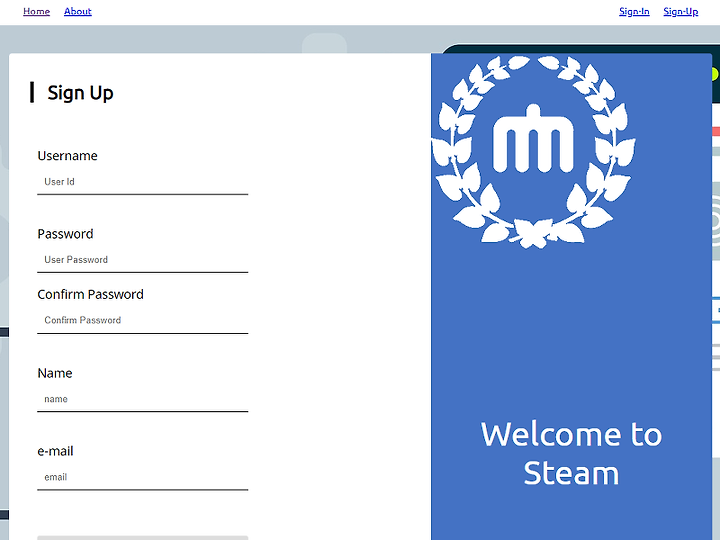Go to the About page link

(x=78, y=11)
